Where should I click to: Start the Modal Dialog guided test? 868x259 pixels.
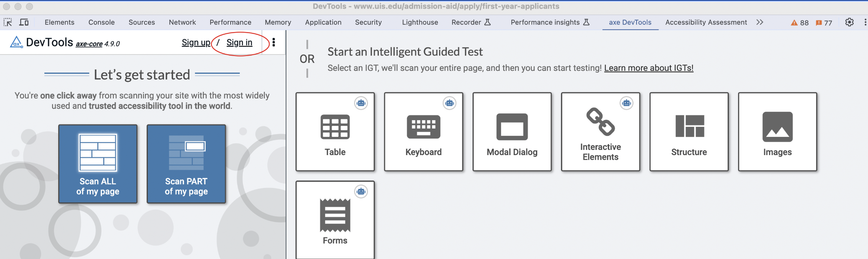pyautogui.click(x=512, y=132)
